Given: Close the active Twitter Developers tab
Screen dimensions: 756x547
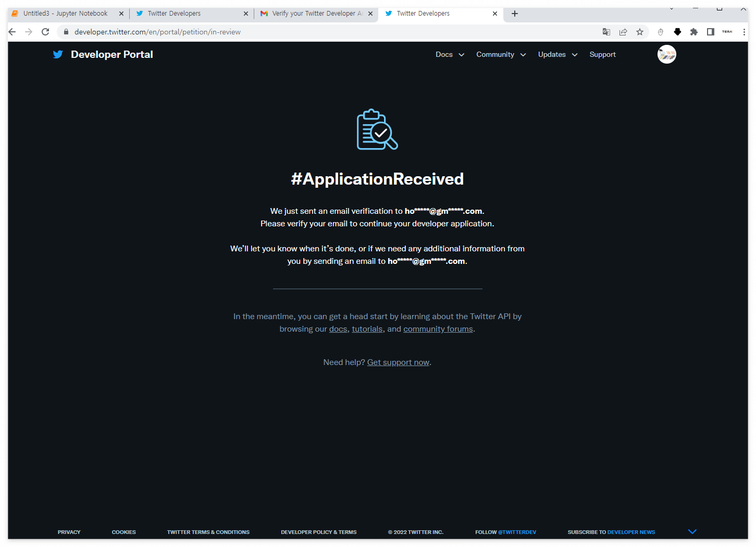Looking at the screenshot, I should [x=495, y=14].
